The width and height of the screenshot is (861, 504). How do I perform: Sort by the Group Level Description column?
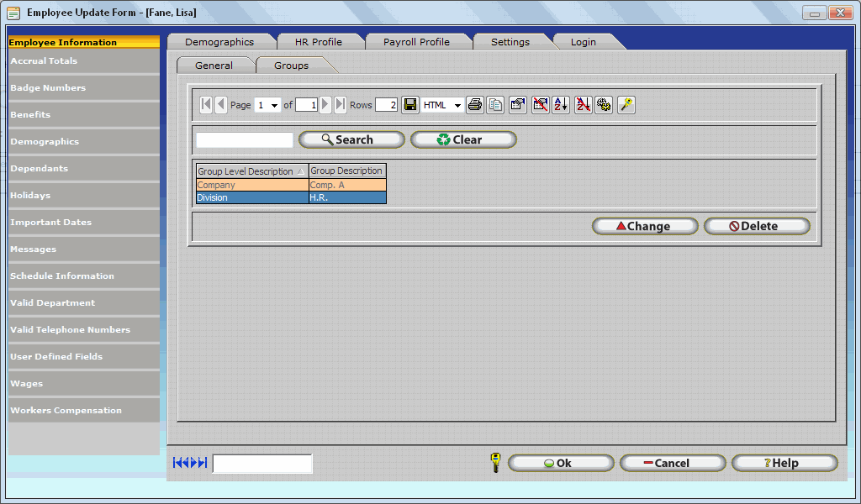(251, 171)
